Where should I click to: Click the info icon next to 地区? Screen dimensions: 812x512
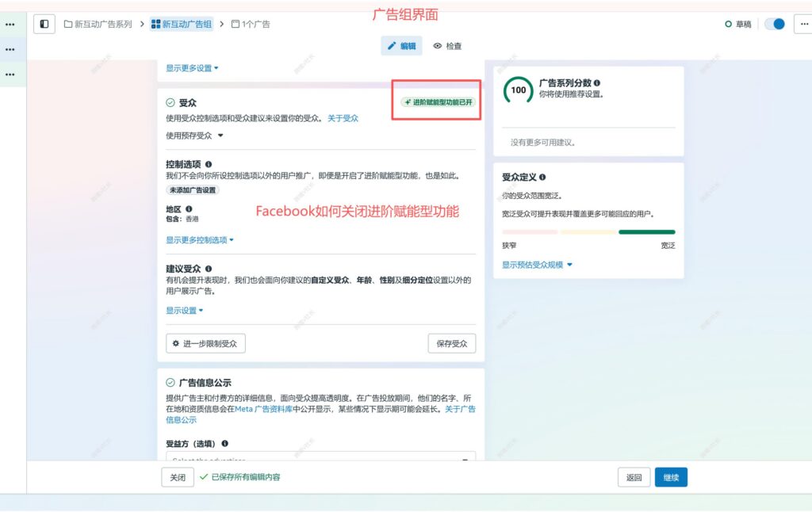point(189,208)
